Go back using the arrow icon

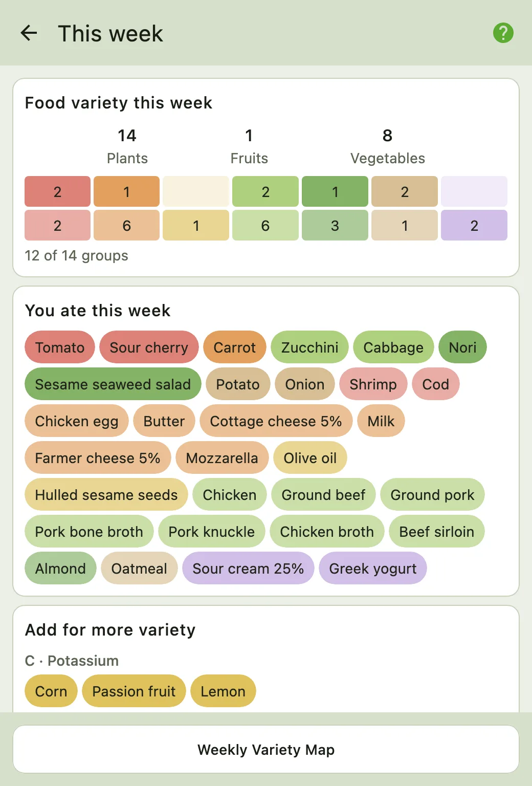[x=29, y=33]
